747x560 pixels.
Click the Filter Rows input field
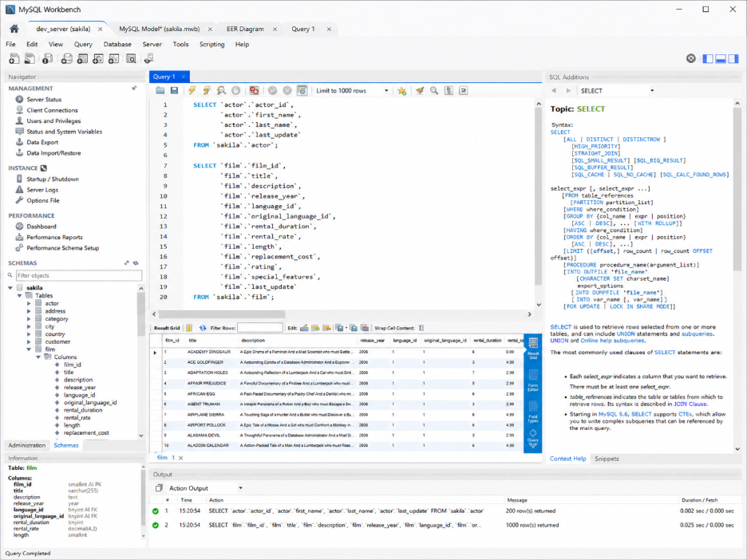[x=259, y=328]
